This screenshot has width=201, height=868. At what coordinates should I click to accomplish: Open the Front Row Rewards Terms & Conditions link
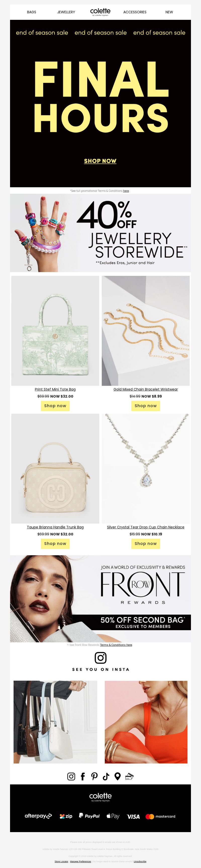116,645
